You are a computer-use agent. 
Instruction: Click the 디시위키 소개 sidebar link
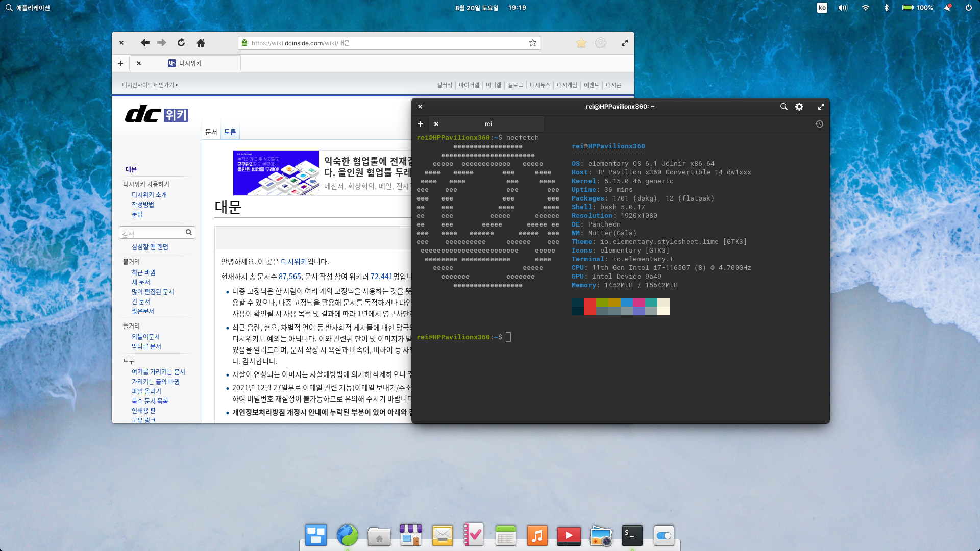click(x=149, y=195)
